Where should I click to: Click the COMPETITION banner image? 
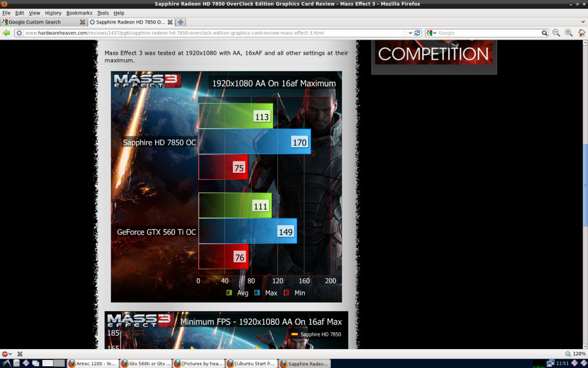(x=434, y=52)
